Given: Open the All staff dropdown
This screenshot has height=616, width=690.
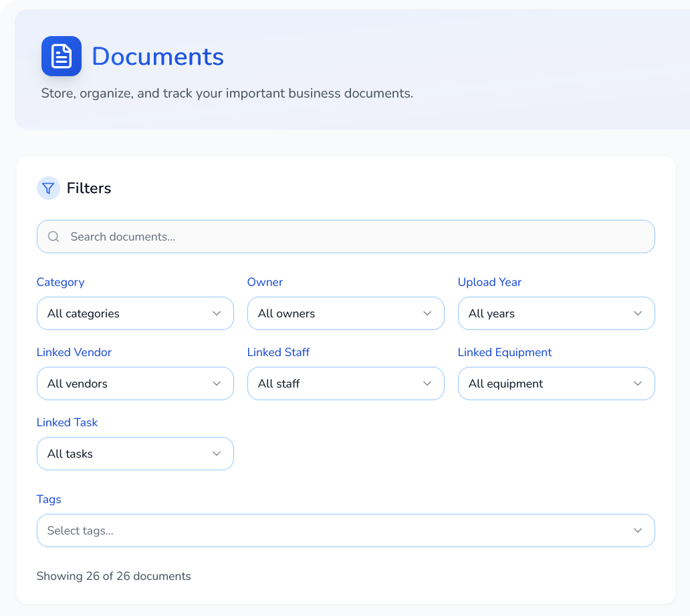Looking at the screenshot, I should [x=346, y=383].
